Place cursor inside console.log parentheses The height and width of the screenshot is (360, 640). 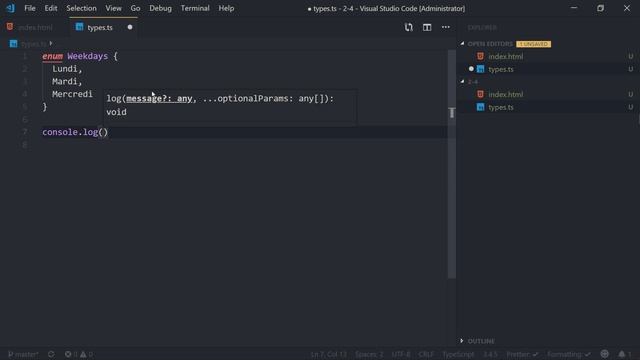103,132
